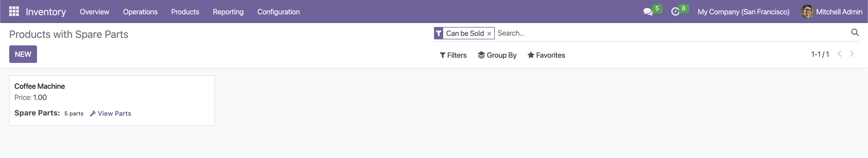868x158 pixels.
Task: Go to previous page arrow
Action: pos(840,54)
